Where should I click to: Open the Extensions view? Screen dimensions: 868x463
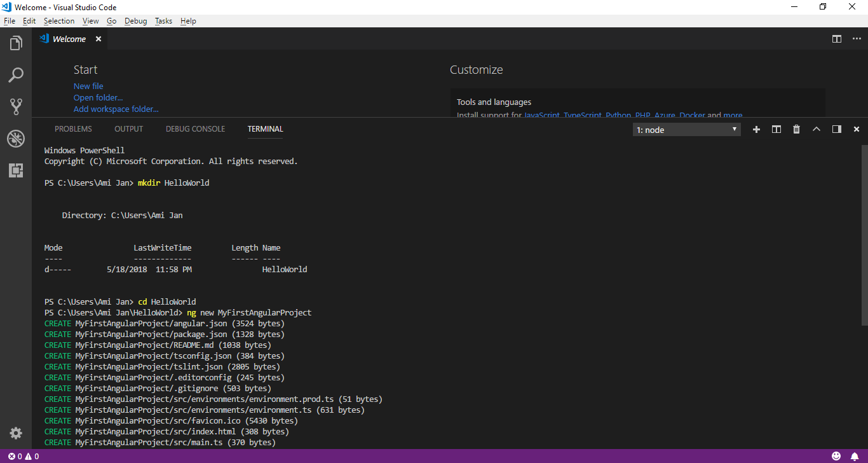coord(16,170)
